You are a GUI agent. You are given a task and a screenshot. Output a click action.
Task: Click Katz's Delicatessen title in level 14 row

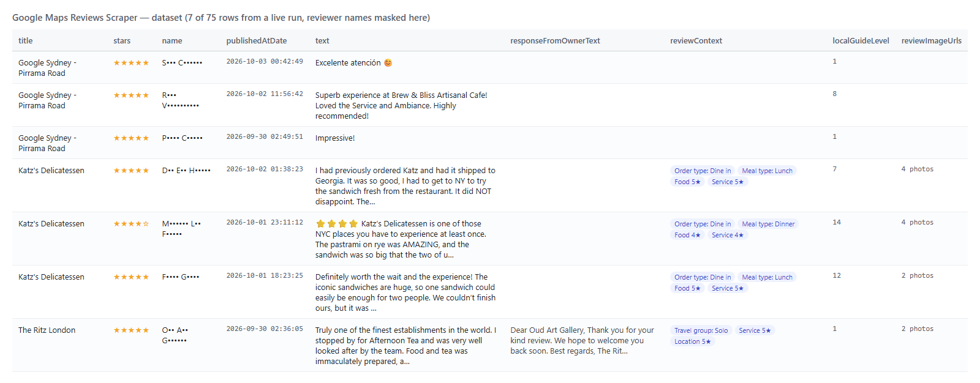click(51, 223)
